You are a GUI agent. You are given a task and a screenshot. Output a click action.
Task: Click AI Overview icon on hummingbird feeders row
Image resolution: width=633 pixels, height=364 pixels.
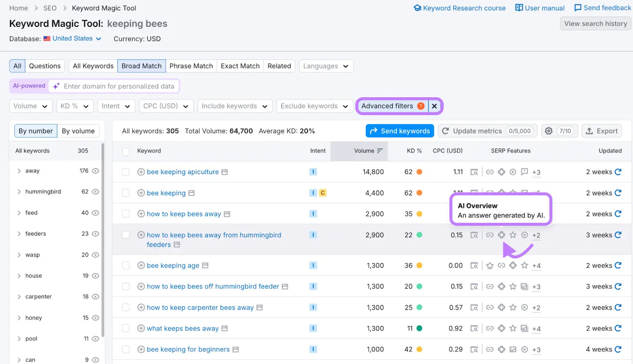point(502,235)
